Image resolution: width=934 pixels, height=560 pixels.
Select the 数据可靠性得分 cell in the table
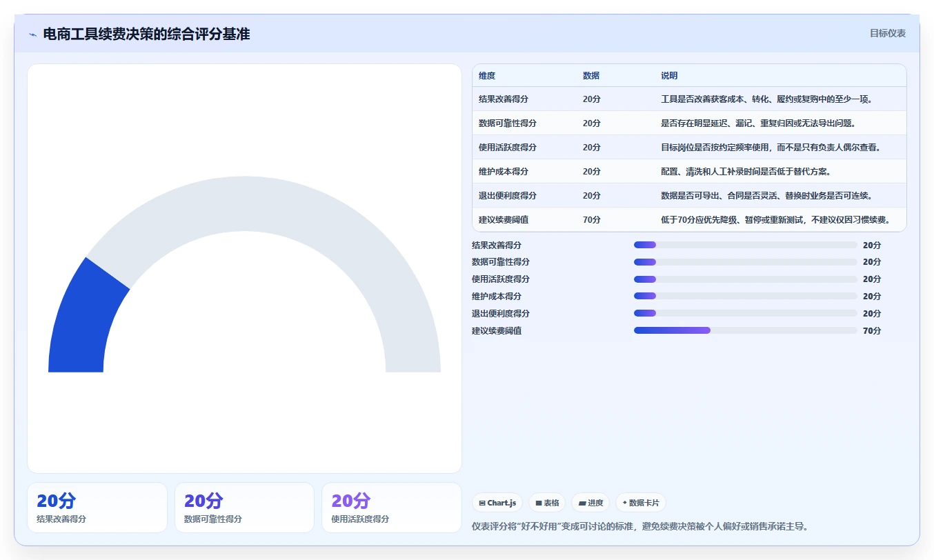(508, 123)
